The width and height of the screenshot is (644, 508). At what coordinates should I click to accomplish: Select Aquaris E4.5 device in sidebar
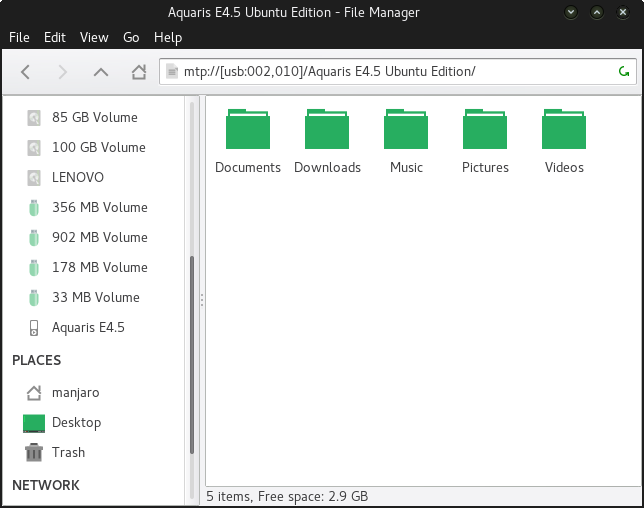(x=88, y=327)
